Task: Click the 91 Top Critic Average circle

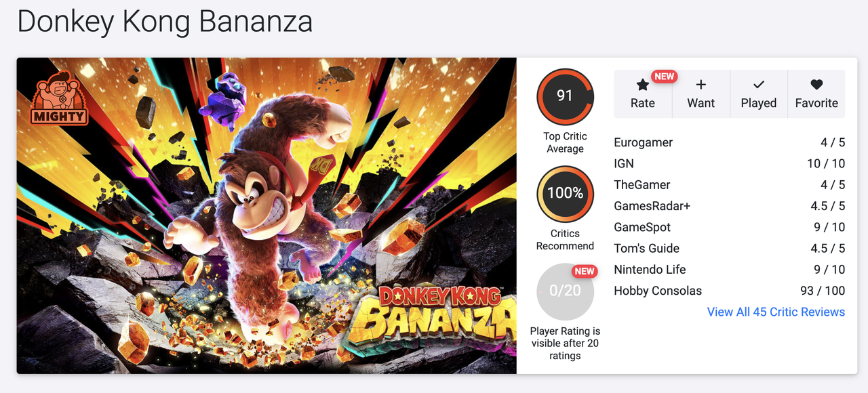Action: pos(565,96)
